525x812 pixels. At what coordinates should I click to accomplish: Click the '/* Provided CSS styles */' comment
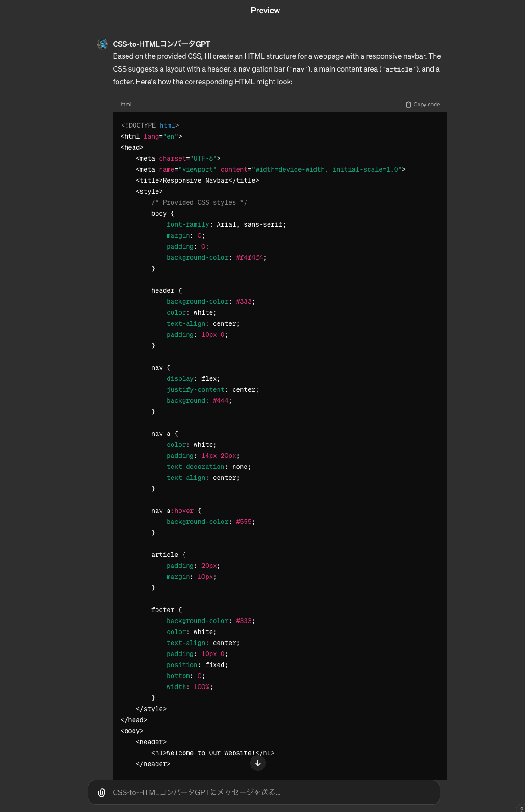click(199, 202)
